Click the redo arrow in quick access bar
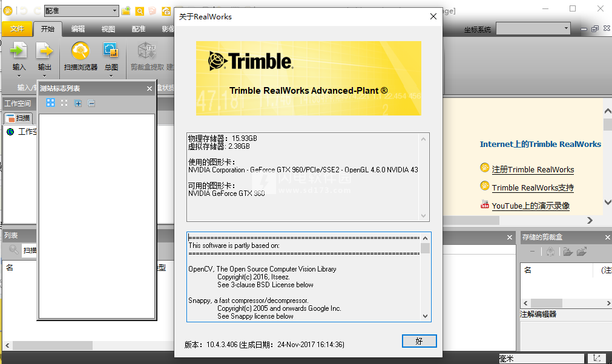 tap(37, 11)
